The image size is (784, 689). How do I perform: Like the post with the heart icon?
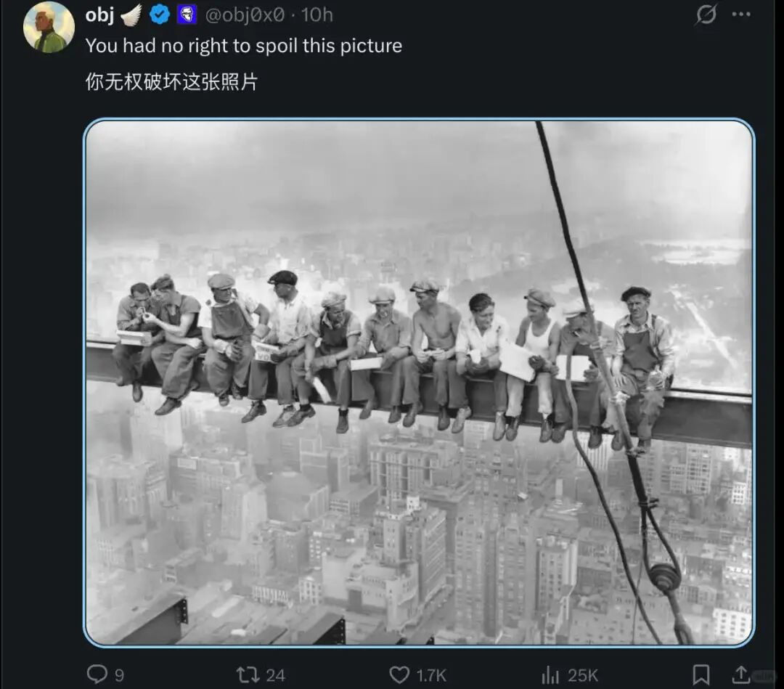coord(399,674)
